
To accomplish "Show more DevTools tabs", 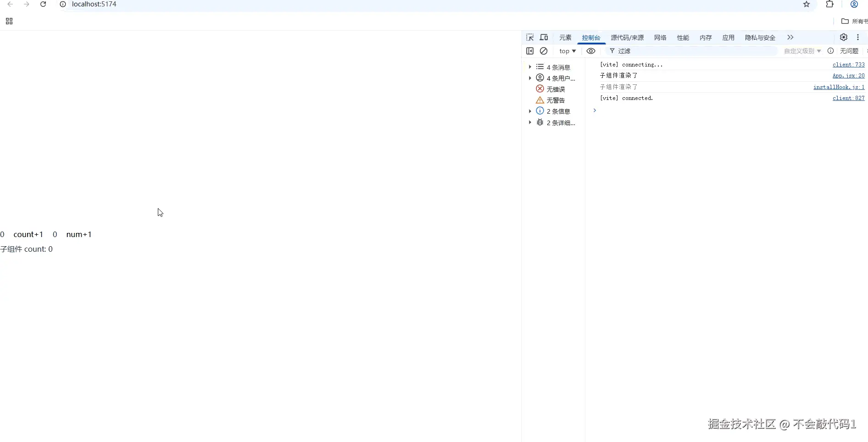I will coord(790,38).
